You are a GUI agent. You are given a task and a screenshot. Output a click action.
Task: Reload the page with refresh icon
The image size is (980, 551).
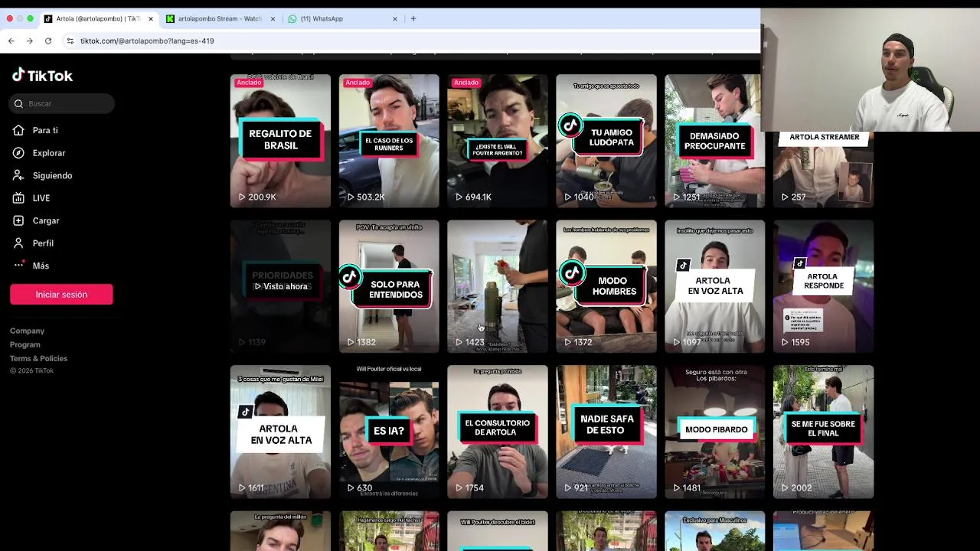48,41
